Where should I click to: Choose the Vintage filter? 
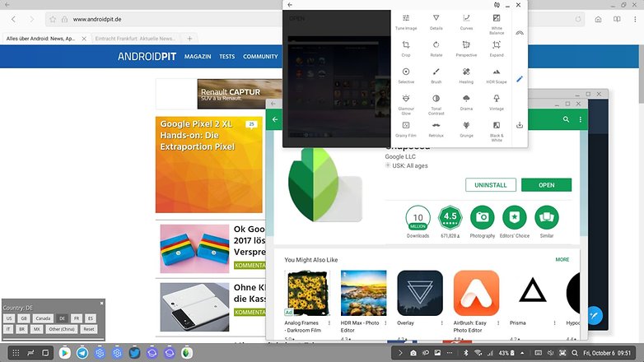pos(497,103)
